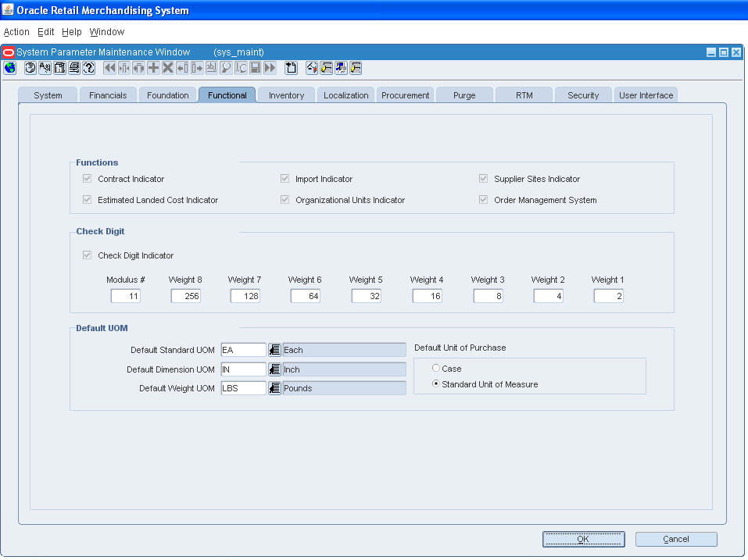Click the globe icon in the toolbar
This screenshot has height=560, width=748.
10,68
